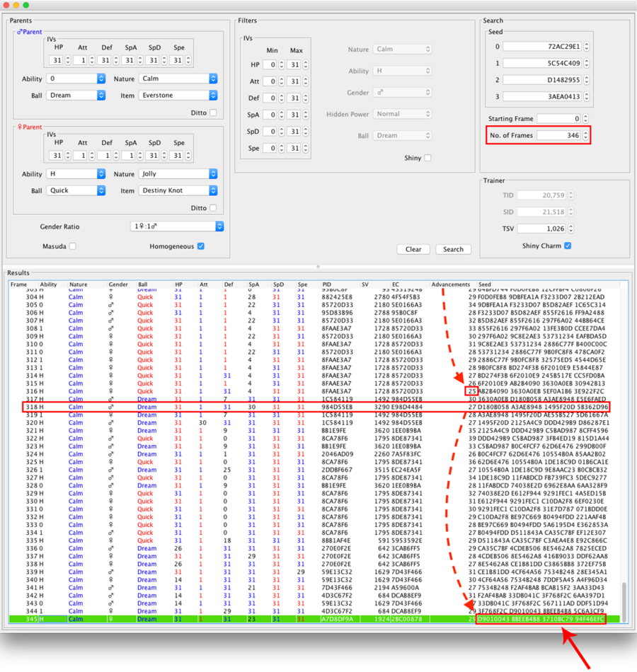Select the frame 318 result row
The image size is (637, 672).
(x=315, y=407)
